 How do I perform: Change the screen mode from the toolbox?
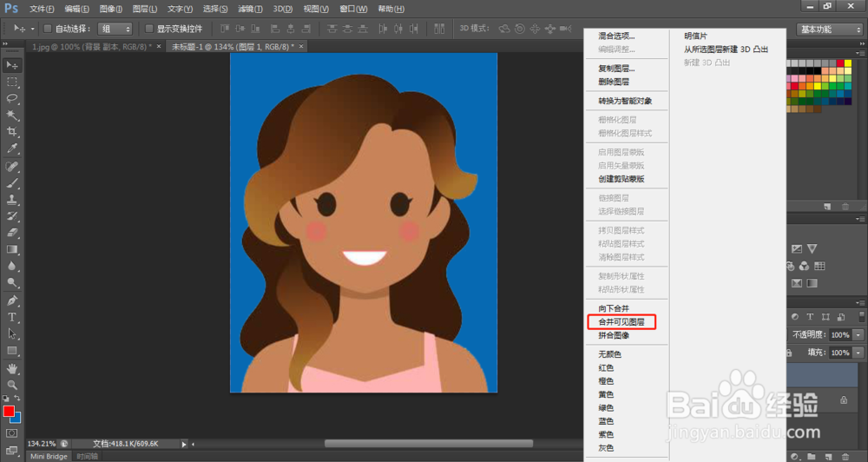click(x=11, y=451)
